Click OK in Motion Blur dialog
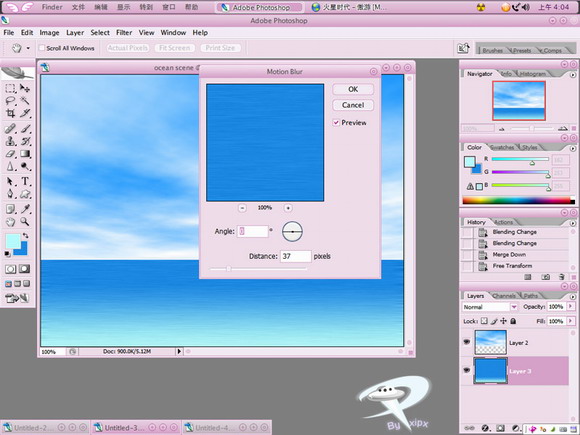Image resolution: width=580 pixels, height=435 pixels. pyautogui.click(x=353, y=89)
